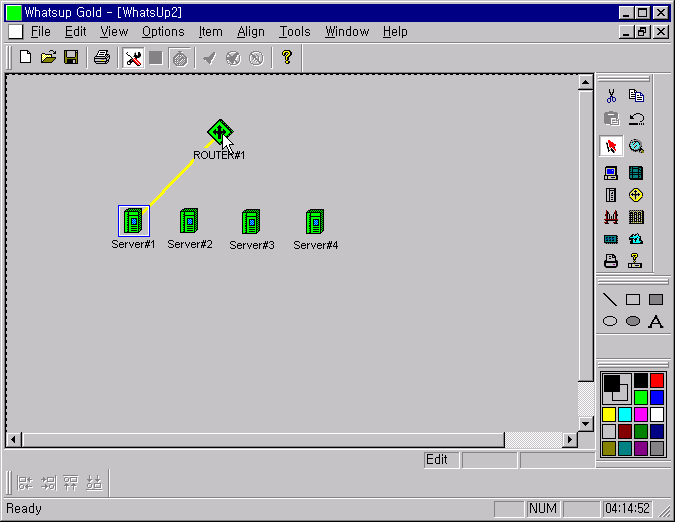Select the line drawing tool
675x522 pixels.
tap(610, 300)
